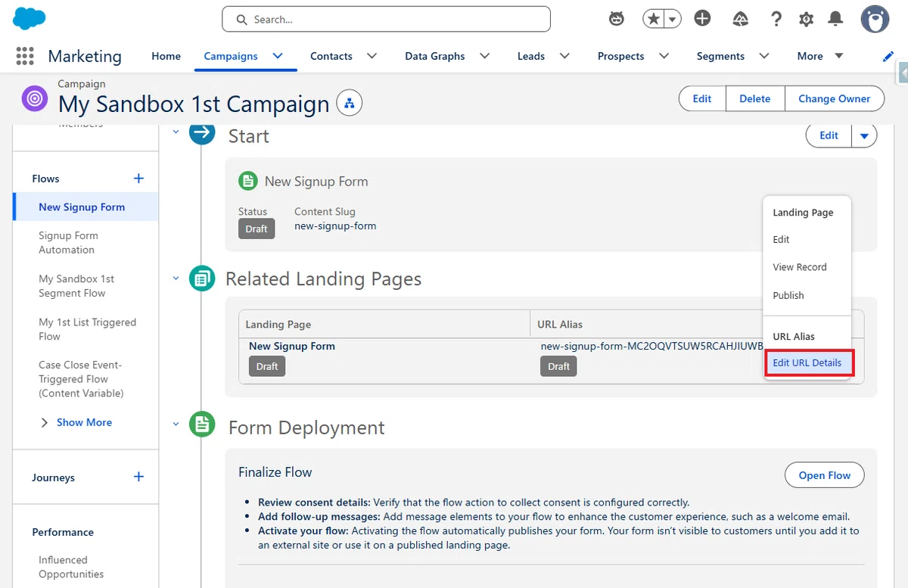The image size is (908, 588).
Task: Open the Data Graphs tab
Action: (434, 56)
